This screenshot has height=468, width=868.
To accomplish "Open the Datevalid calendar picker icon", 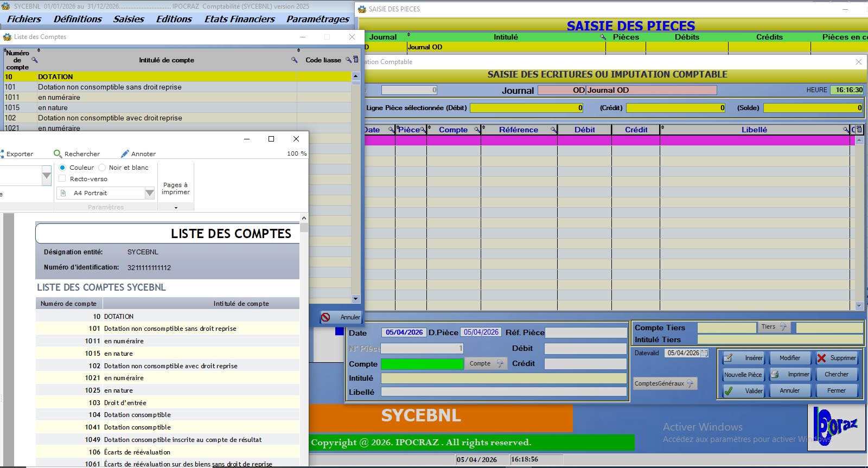I will (704, 353).
